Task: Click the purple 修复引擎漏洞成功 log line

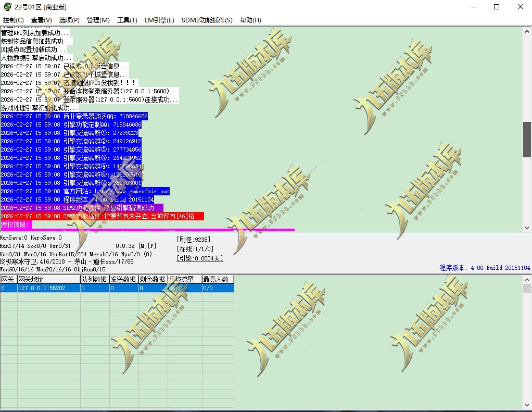Action: (x=82, y=208)
